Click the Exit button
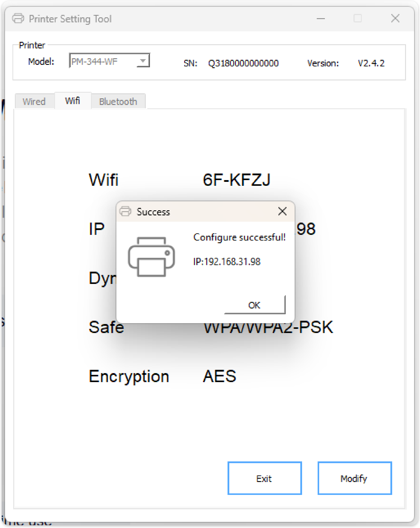Image resolution: width=420 pixels, height=528 pixels. (264, 478)
